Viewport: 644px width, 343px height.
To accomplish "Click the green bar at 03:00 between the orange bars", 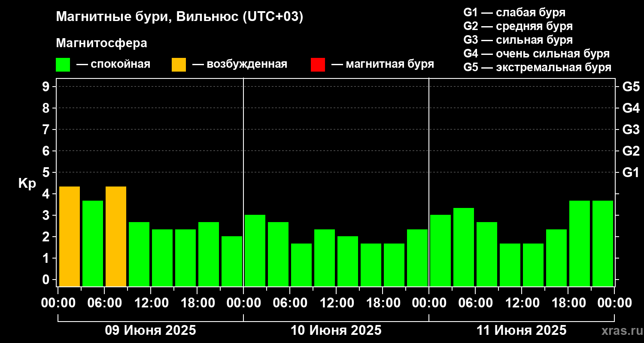I will [x=93, y=244].
